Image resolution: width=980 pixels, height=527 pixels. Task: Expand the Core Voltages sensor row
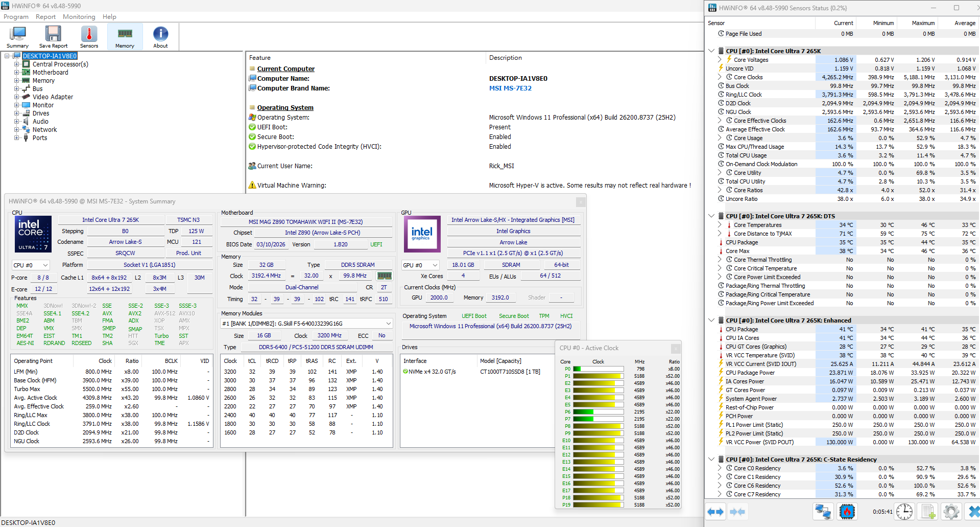pos(720,60)
